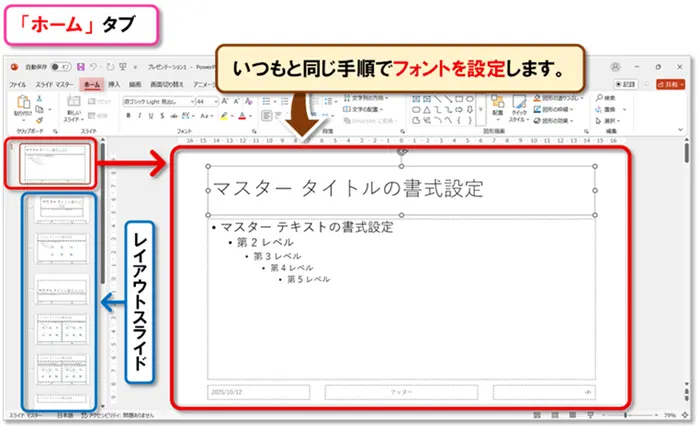The image size is (700, 429).
Task: Open the Font dialog launcher
Action: 254,131
